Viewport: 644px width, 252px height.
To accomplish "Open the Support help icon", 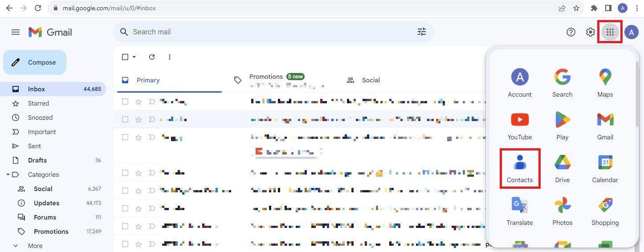I will 571,32.
